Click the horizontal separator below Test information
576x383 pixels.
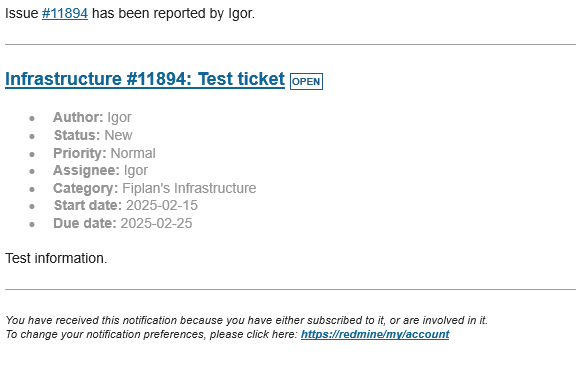(x=290, y=289)
